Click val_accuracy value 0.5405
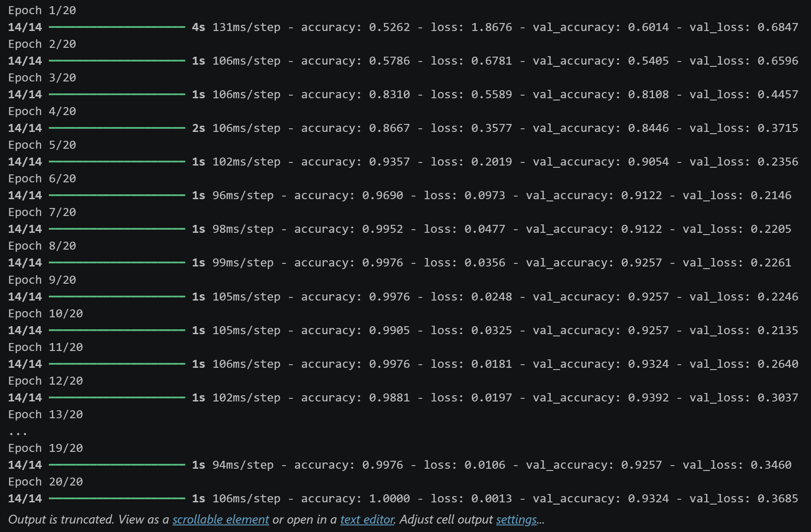This screenshot has width=811, height=532. [649, 61]
